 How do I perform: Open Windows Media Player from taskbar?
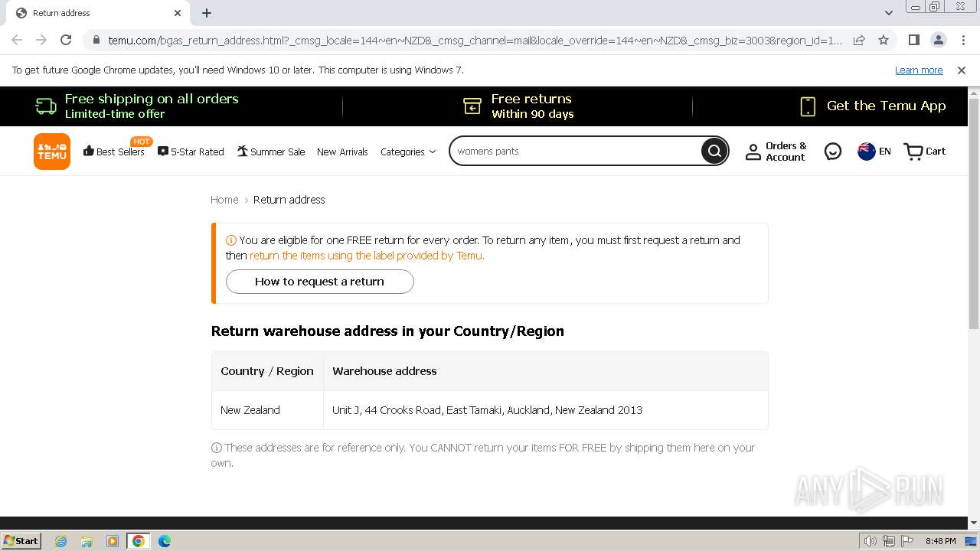tap(113, 541)
